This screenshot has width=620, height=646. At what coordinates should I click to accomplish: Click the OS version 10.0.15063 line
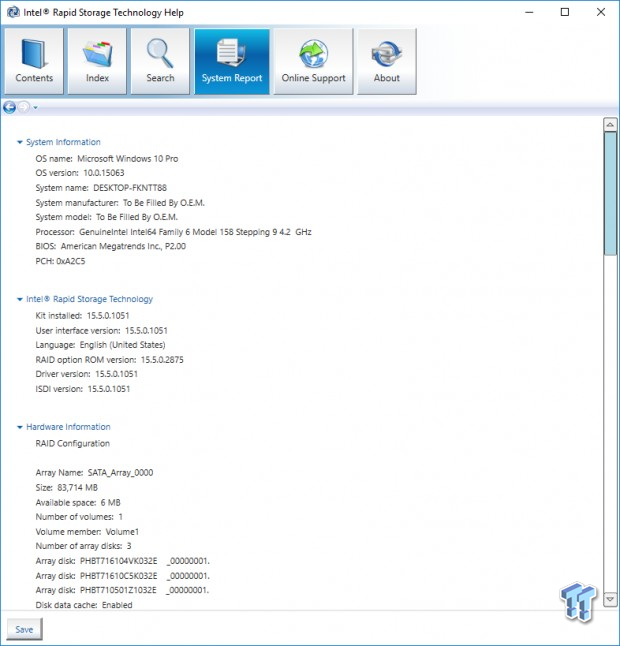point(80,173)
